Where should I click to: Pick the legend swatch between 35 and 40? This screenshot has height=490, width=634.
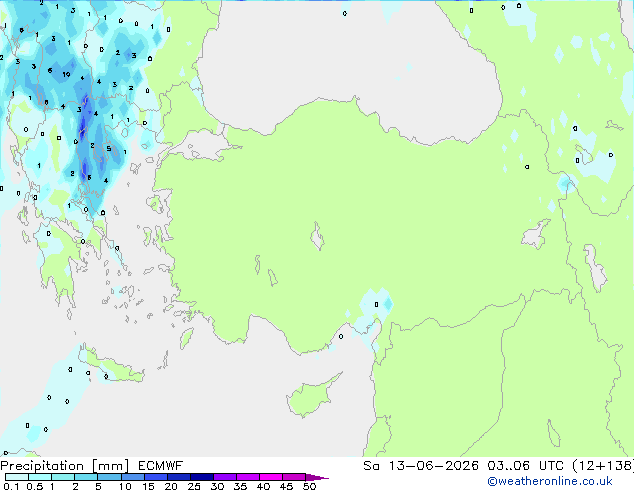pyautogui.click(x=248, y=477)
